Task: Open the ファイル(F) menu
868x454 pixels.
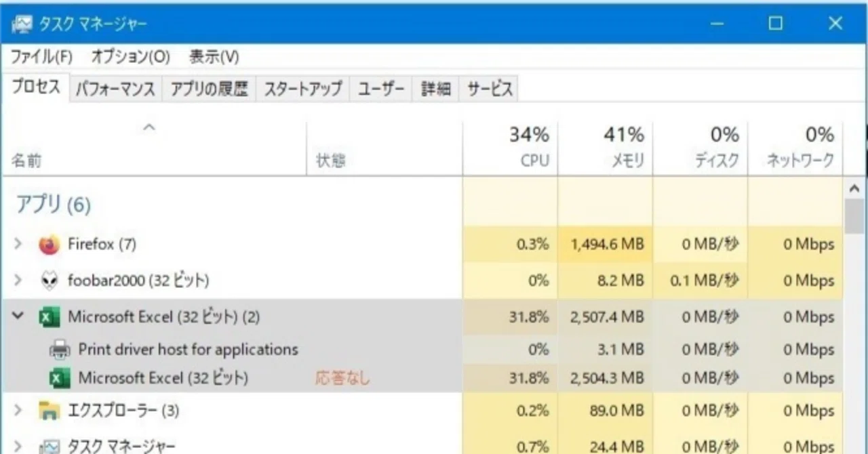Action: pyautogui.click(x=41, y=57)
